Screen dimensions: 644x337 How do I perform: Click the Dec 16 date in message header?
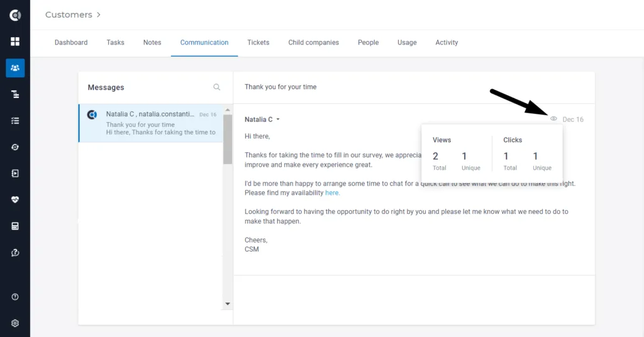573,119
